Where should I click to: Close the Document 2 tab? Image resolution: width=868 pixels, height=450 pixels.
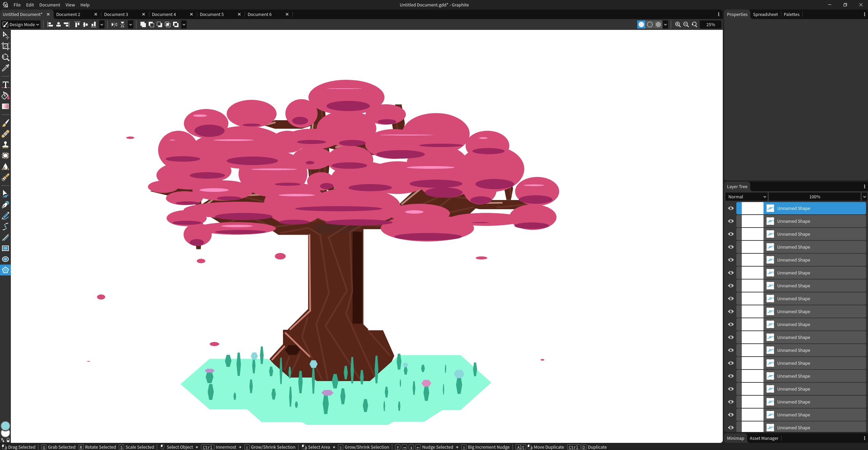96,14
